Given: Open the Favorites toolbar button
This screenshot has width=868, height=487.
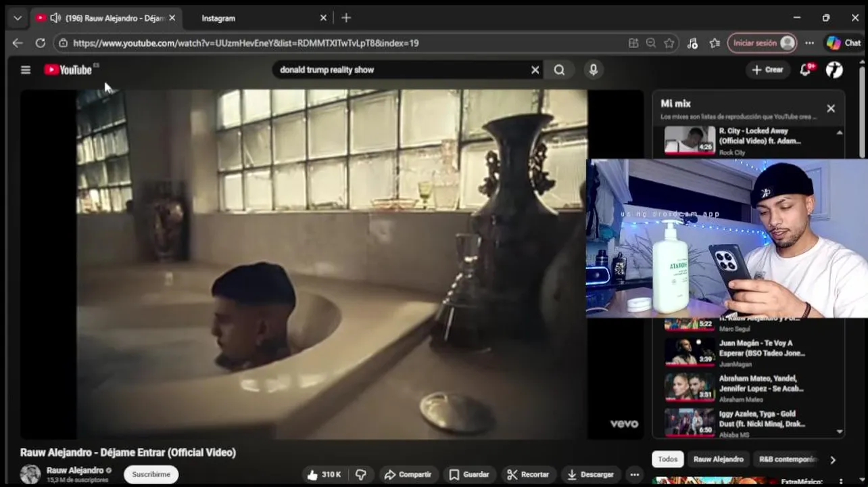Looking at the screenshot, I should (x=715, y=43).
